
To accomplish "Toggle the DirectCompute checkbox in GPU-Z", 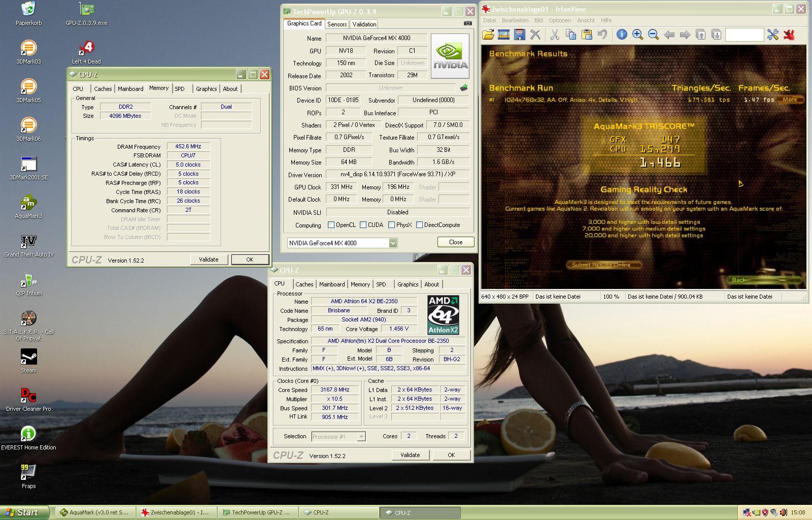I will point(419,225).
